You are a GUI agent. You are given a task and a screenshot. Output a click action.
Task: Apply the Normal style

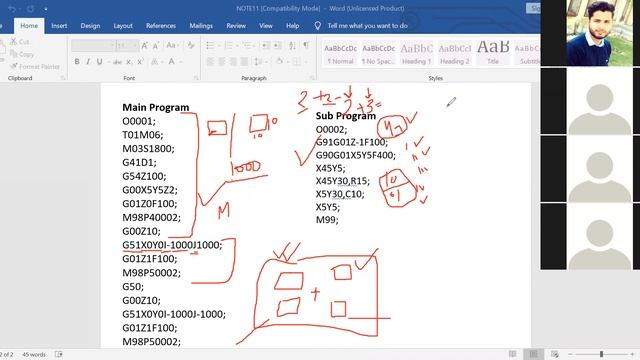click(x=340, y=53)
